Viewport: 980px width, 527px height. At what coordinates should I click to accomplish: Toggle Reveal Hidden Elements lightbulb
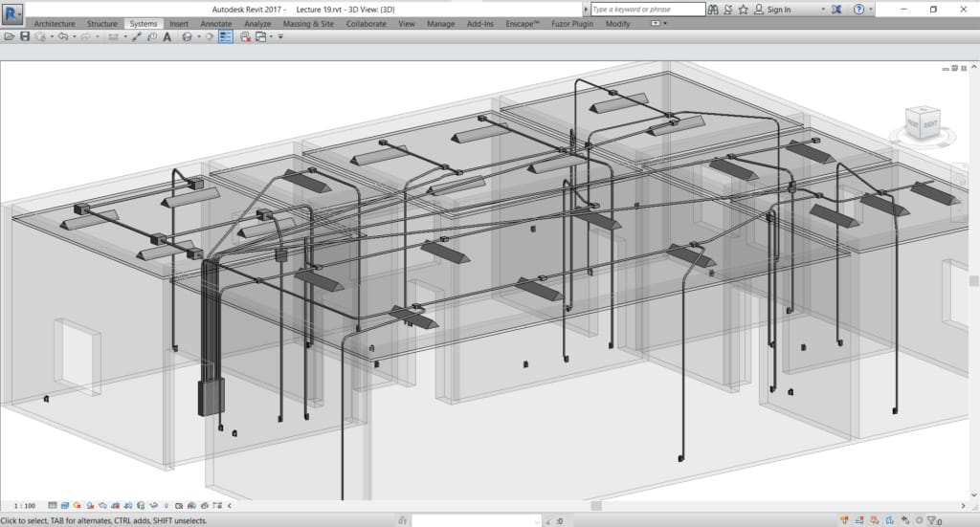click(x=167, y=506)
